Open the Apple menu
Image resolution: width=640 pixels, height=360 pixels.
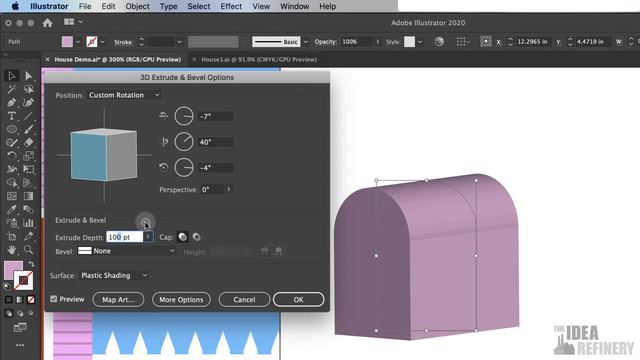(x=15, y=7)
